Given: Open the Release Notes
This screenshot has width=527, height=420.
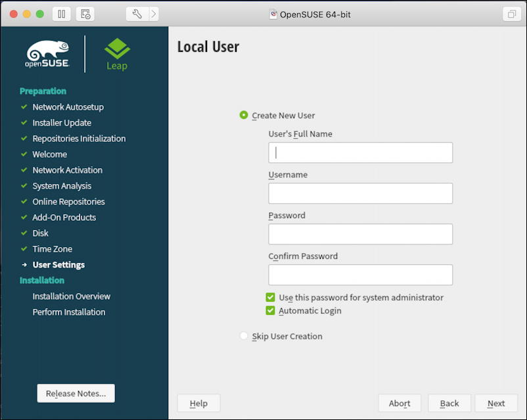Looking at the screenshot, I should coord(75,393).
